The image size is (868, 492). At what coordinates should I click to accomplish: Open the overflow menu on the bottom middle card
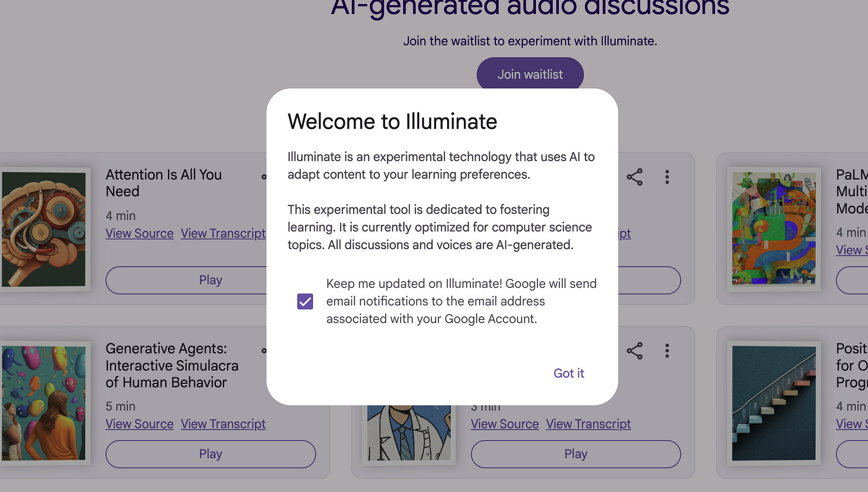point(667,350)
